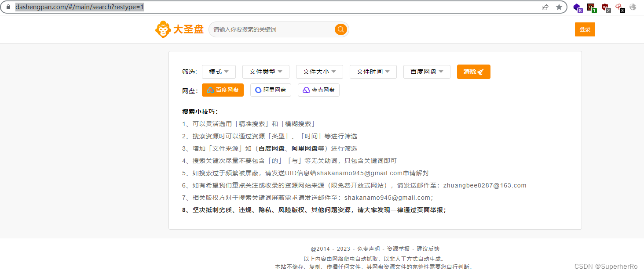Click the 大圣盘 site name text
644x274 pixels.
coord(188,29)
